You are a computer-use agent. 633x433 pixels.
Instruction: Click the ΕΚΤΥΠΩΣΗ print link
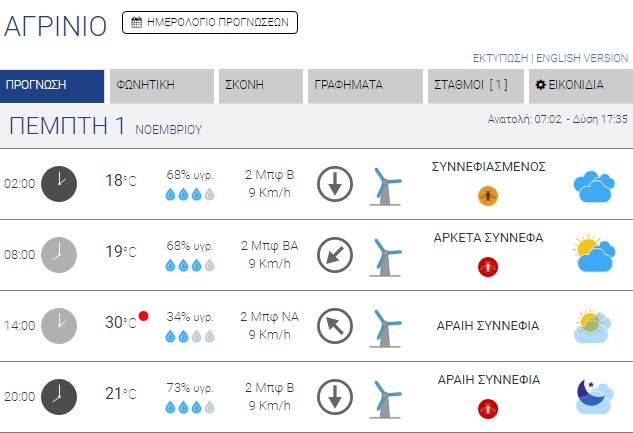pos(500,58)
